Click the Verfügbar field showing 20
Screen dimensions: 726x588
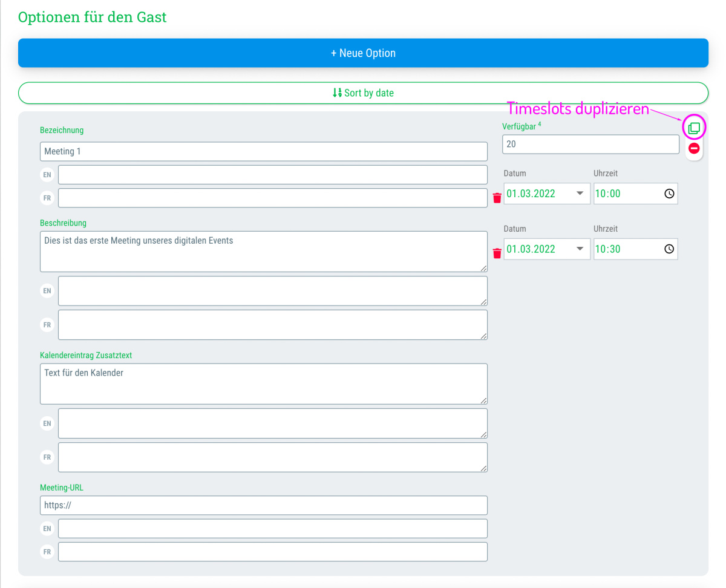point(590,144)
